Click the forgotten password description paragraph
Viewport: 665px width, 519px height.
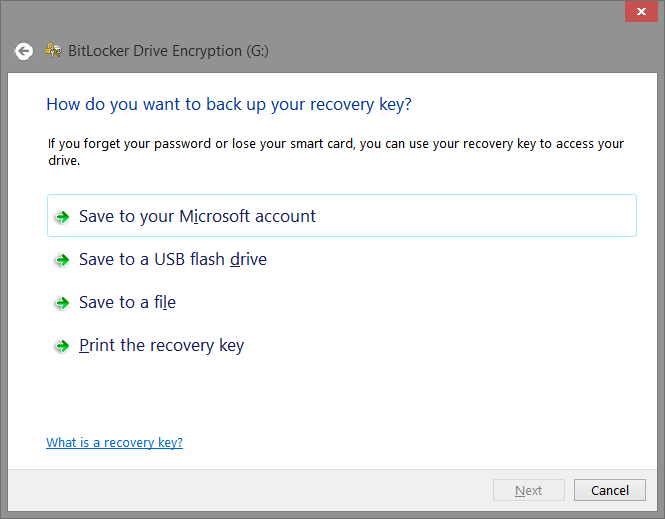coord(335,152)
